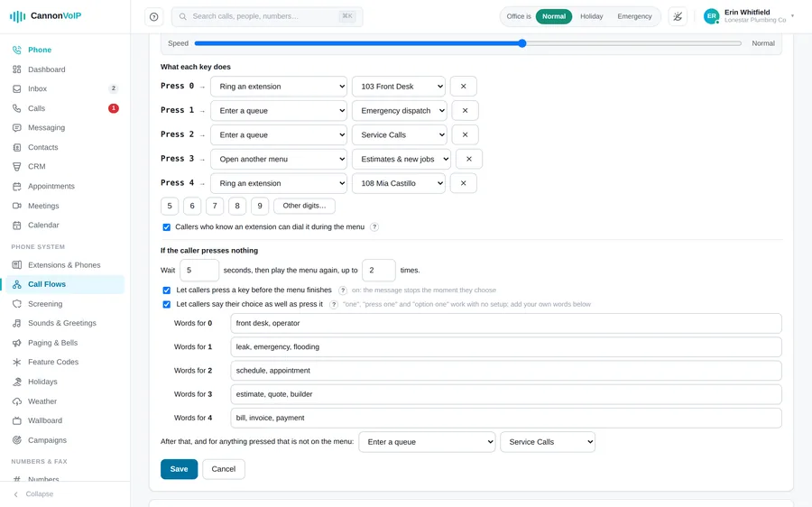
Task: Set office mode to Emergency
Action: [x=634, y=16]
